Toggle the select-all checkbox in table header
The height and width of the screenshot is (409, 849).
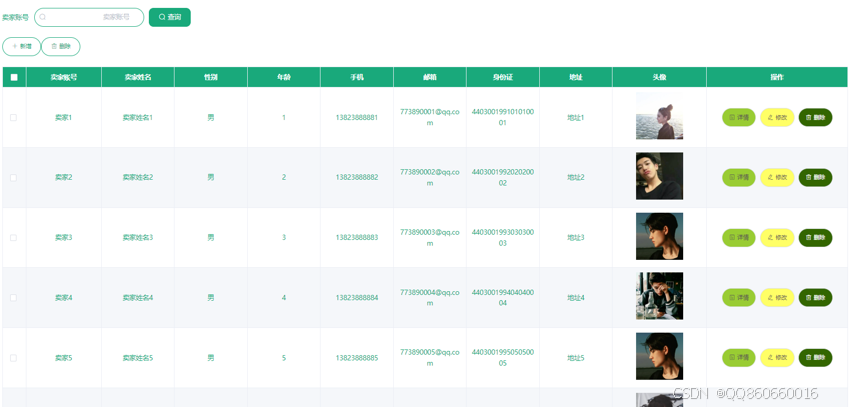click(14, 77)
